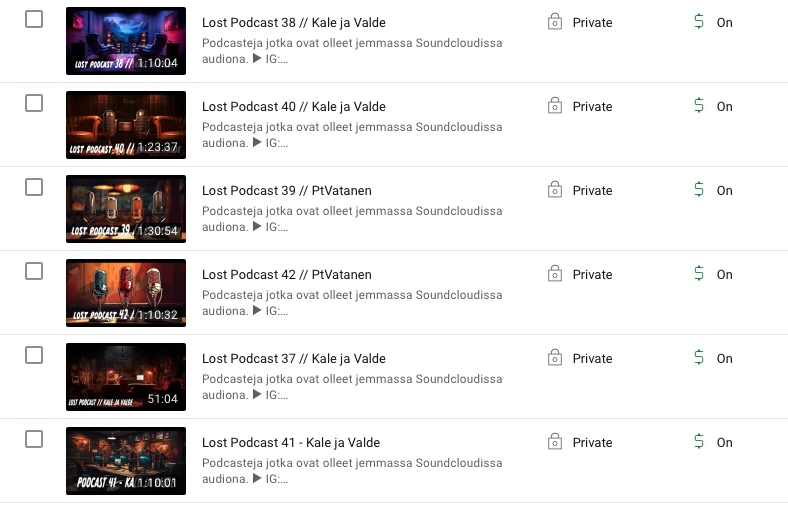788x506 pixels.
Task: Select the checkbox for Lost Podcast 40
Action: (34, 104)
